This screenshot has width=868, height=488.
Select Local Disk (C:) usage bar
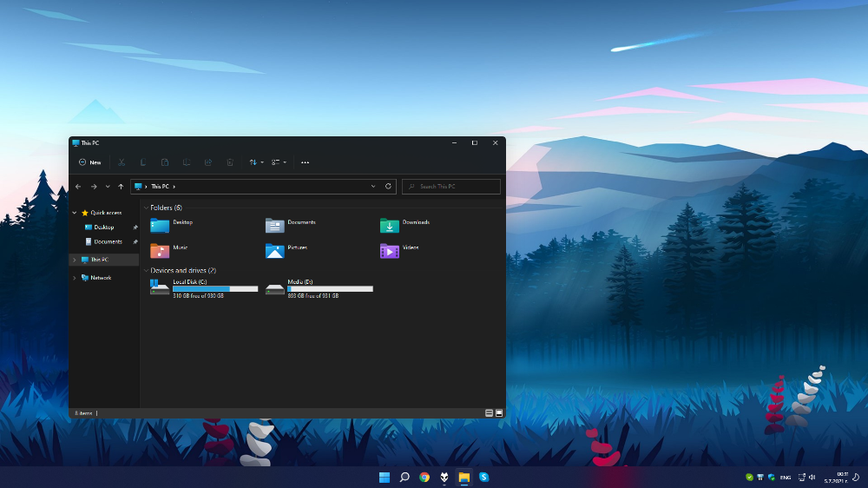(x=215, y=289)
